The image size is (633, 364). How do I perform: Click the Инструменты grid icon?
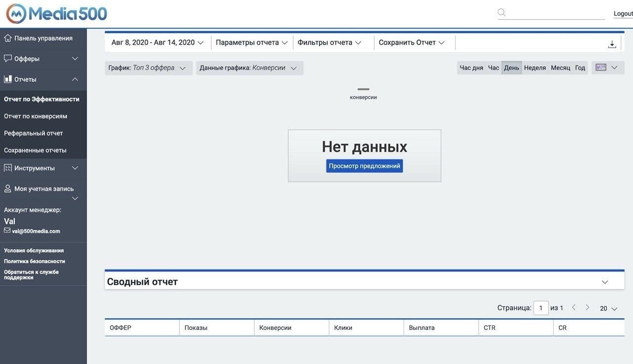point(7,168)
